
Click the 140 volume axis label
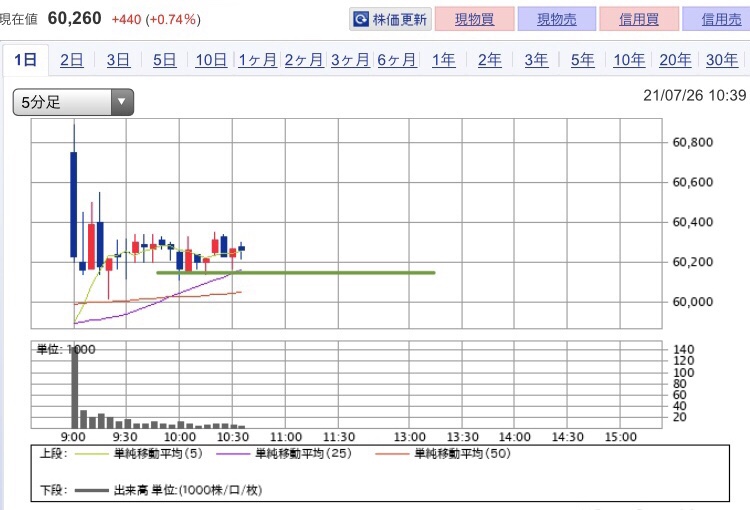point(683,350)
